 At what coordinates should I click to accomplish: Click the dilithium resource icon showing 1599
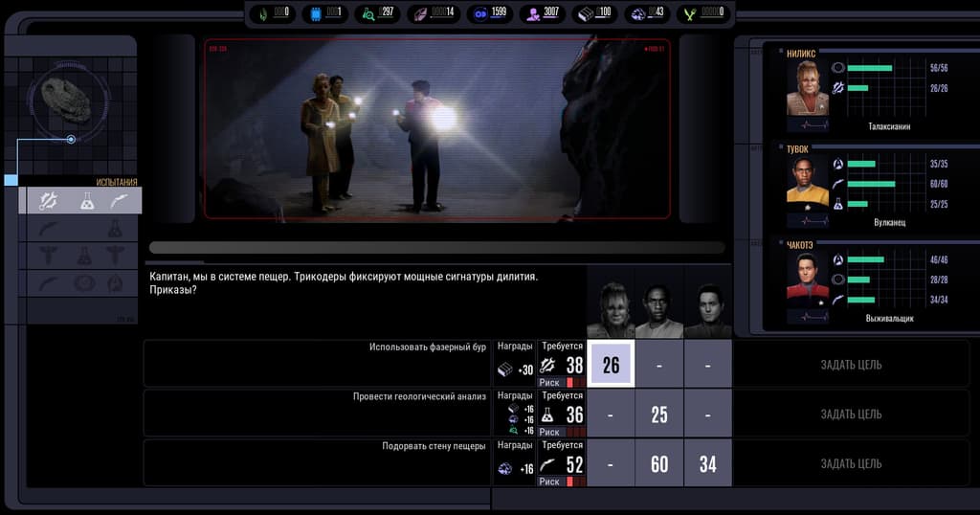(x=480, y=13)
